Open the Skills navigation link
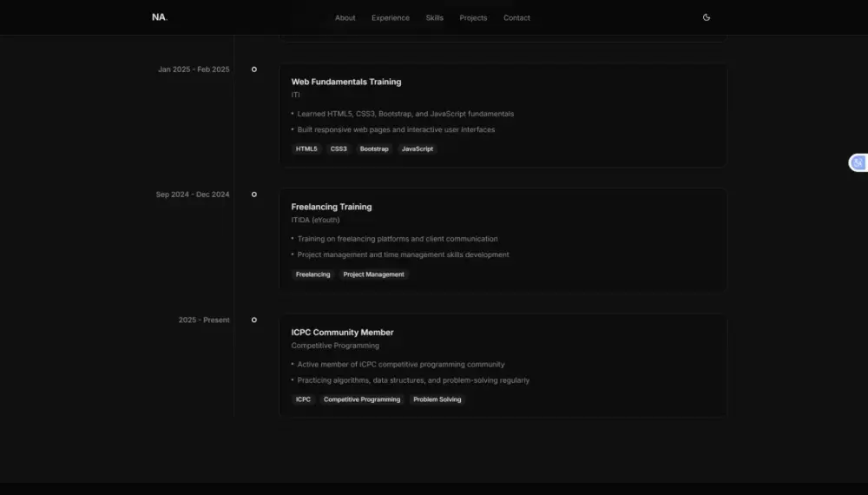Image resolution: width=868 pixels, height=495 pixels. [x=434, y=18]
